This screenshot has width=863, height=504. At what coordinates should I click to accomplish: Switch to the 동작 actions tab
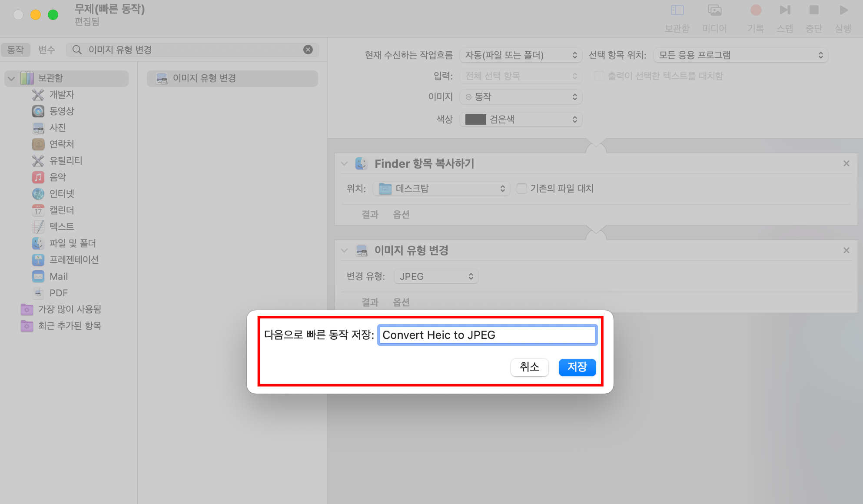(x=16, y=50)
